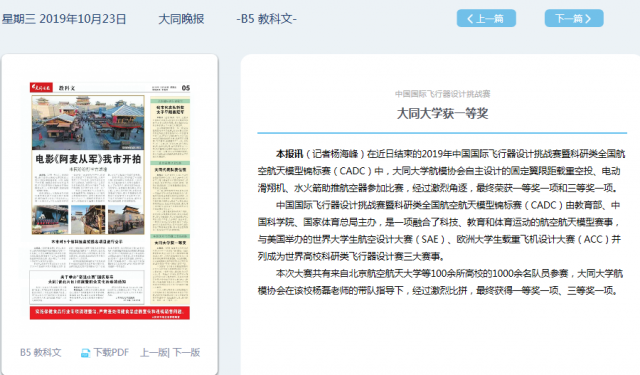Go to previous article with 上一篇 button
This screenshot has width=640, height=375.
pyautogui.click(x=486, y=18)
